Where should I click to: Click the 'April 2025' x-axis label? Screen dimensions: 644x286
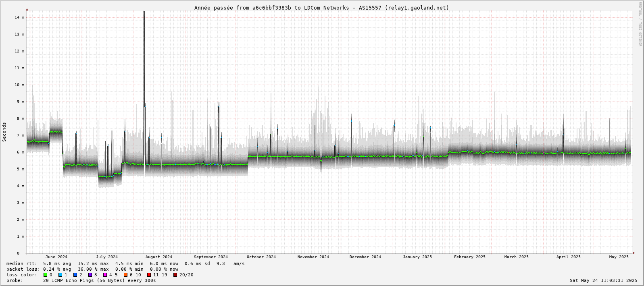(x=569, y=257)
